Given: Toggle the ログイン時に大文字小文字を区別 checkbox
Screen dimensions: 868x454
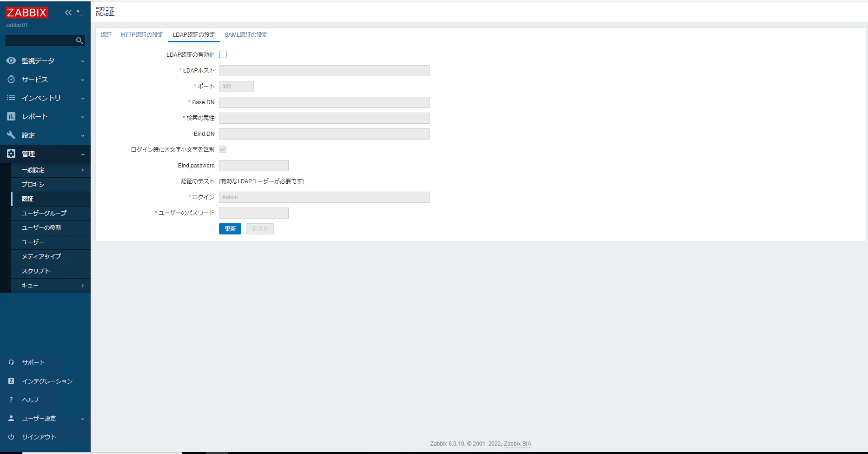Looking at the screenshot, I should pyautogui.click(x=223, y=149).
